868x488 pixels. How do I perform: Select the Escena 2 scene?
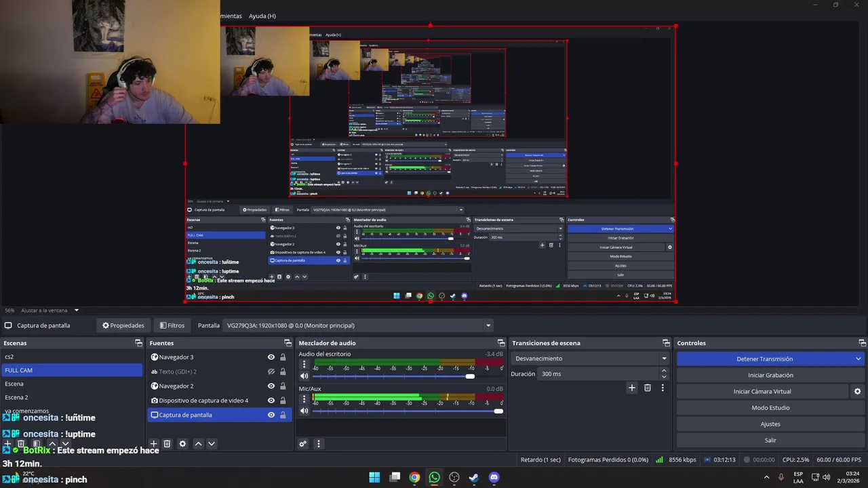(71, 397)
